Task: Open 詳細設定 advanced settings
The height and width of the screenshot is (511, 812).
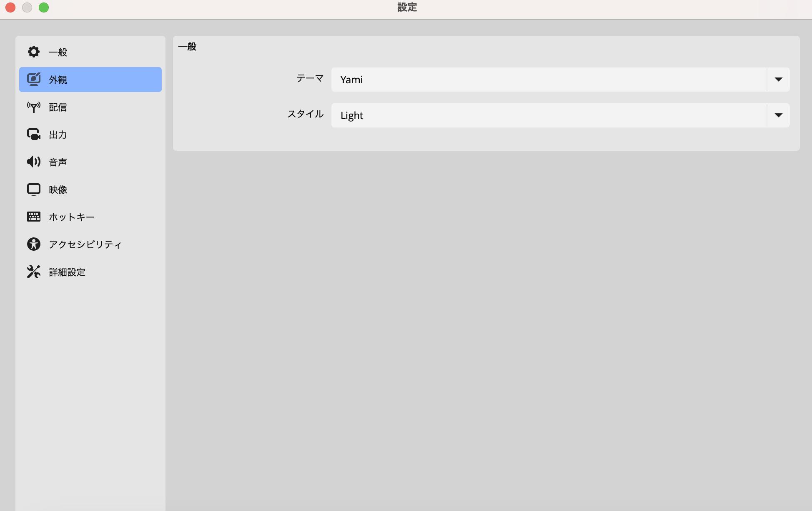Action: click(90, 272)
